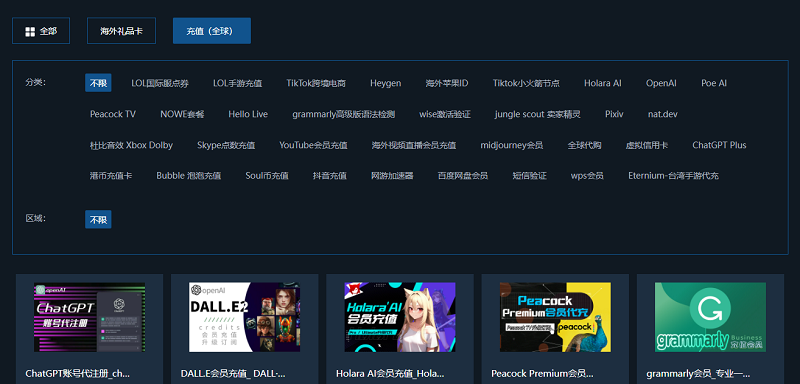Filter by LOL手游充值 category
800x384 pixels.
tap(238, 83)
